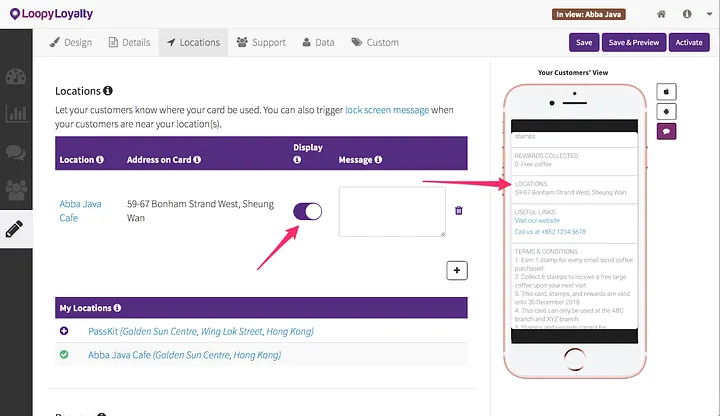Open the Custom tab
Image resolution: width=720 pixels, height=416 pixels.
[375, 42]
